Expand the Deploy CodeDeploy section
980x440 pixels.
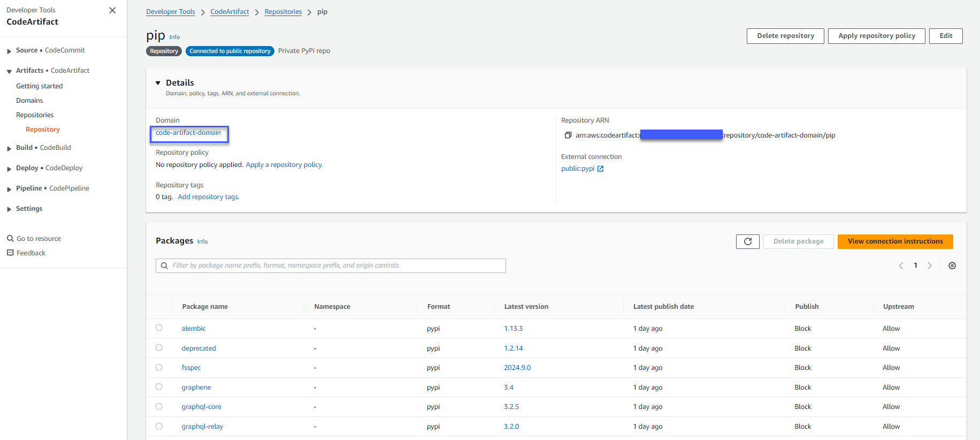coord(9,169)
